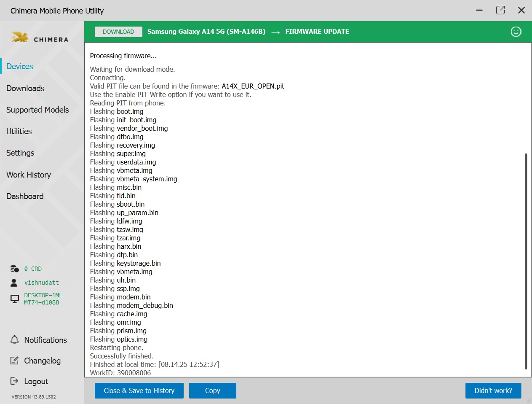Click the Flashing boot.img line

point(117,111)
